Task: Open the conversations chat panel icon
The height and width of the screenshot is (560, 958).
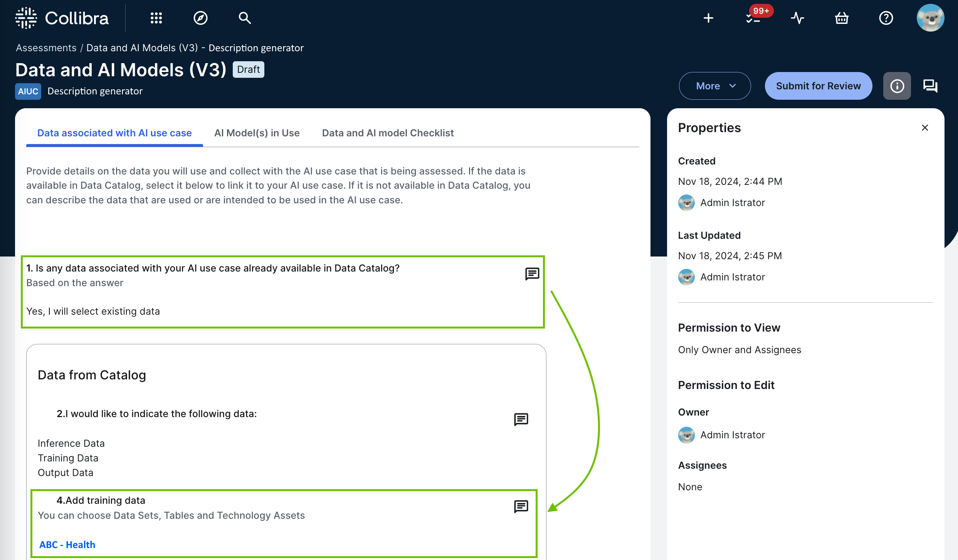Action: point(930,86)
